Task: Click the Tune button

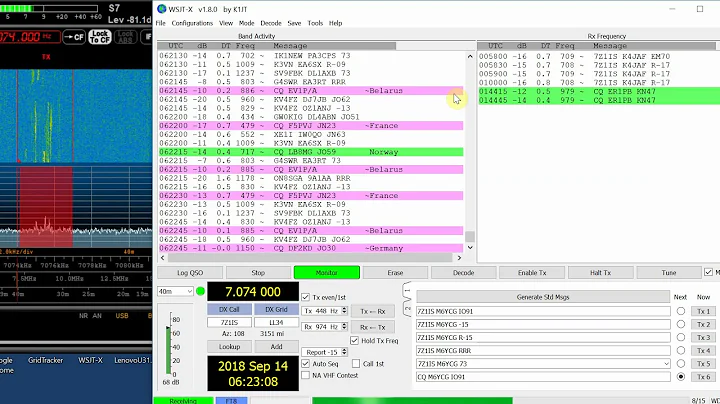Action: coord(669,273)
